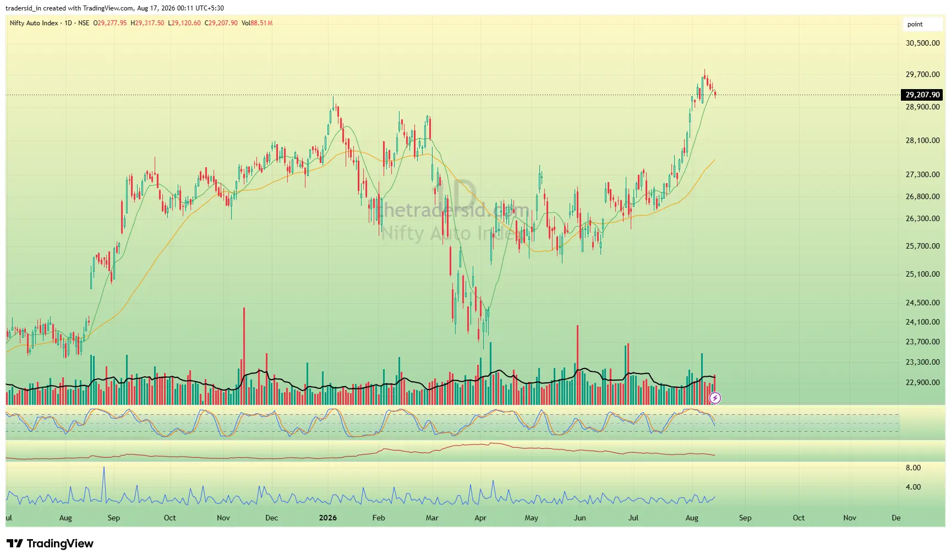Click the 26,300.00 price scale label
The width and height of the screenshot is (951, 560).
(923, 218)
